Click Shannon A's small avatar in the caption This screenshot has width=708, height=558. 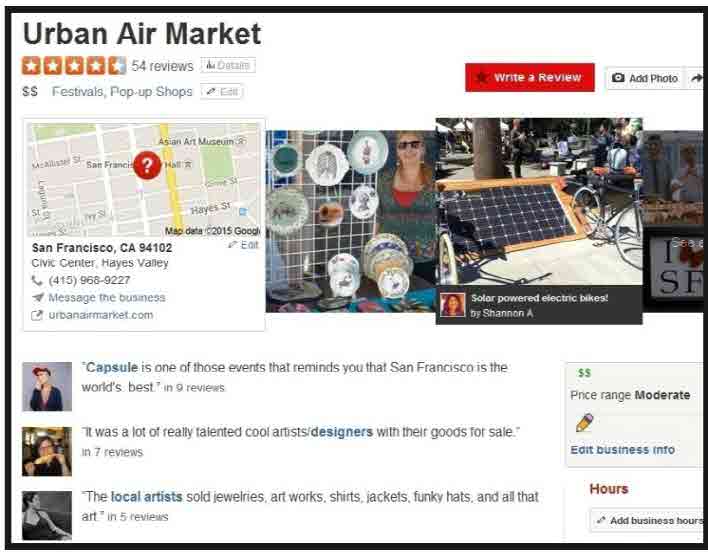tap(452, 305)
